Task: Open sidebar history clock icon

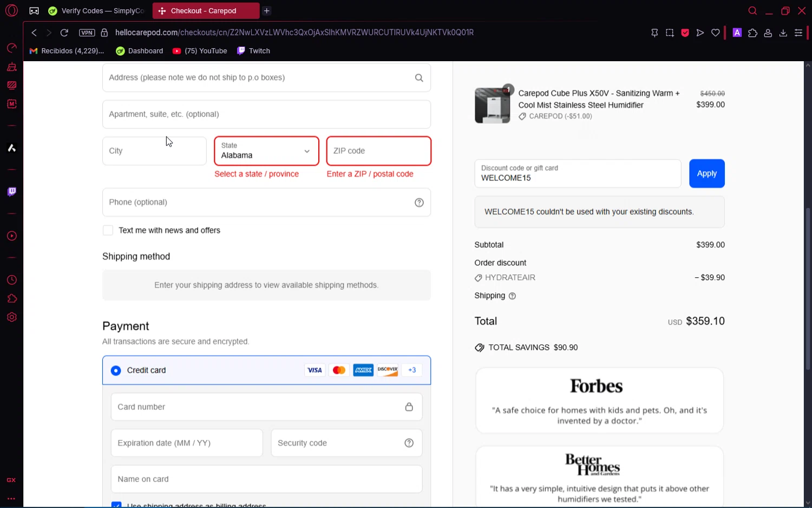Action: click(x=11, y=280)
